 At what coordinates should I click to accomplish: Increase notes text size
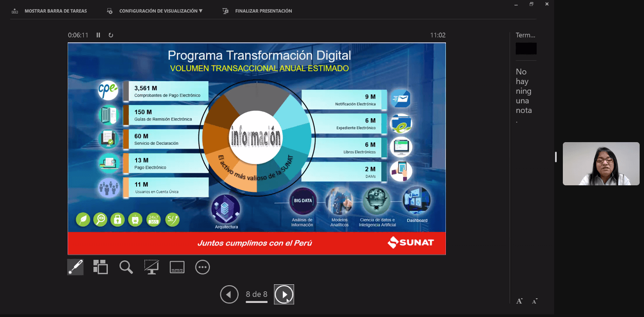(x=519, y=301)
